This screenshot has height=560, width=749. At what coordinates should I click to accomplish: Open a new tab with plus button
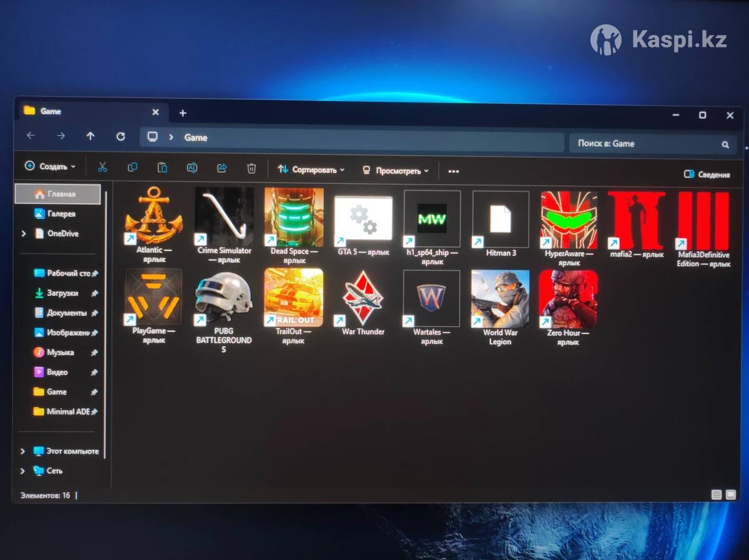click(183, 113)
